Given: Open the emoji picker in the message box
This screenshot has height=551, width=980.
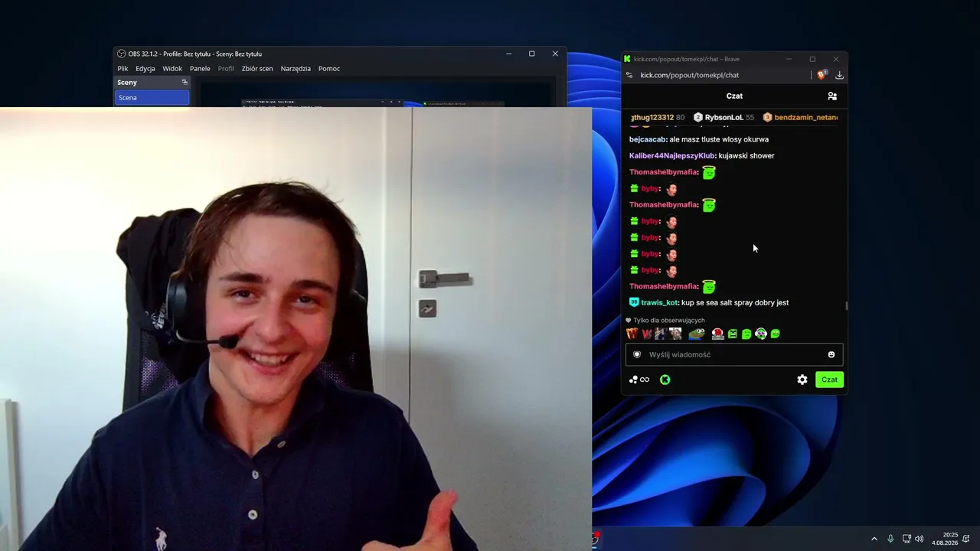Looking at the screenshot, I should pos(831,355).
